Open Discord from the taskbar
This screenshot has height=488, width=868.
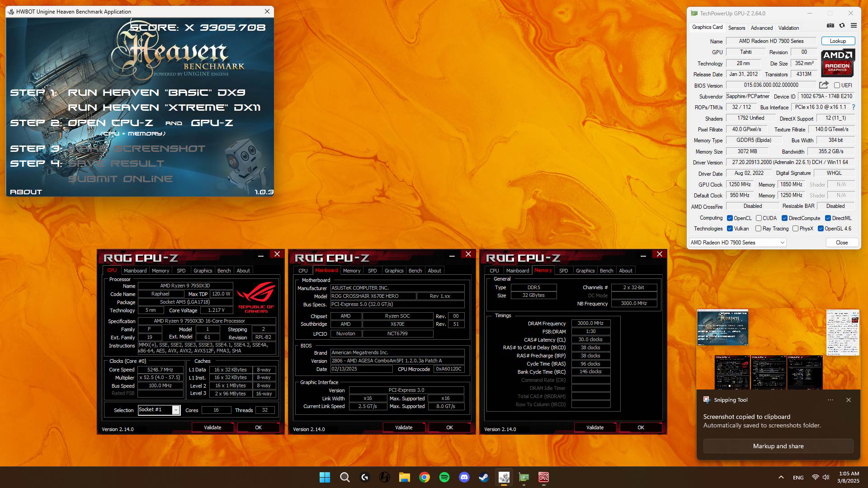coord(464,477)
